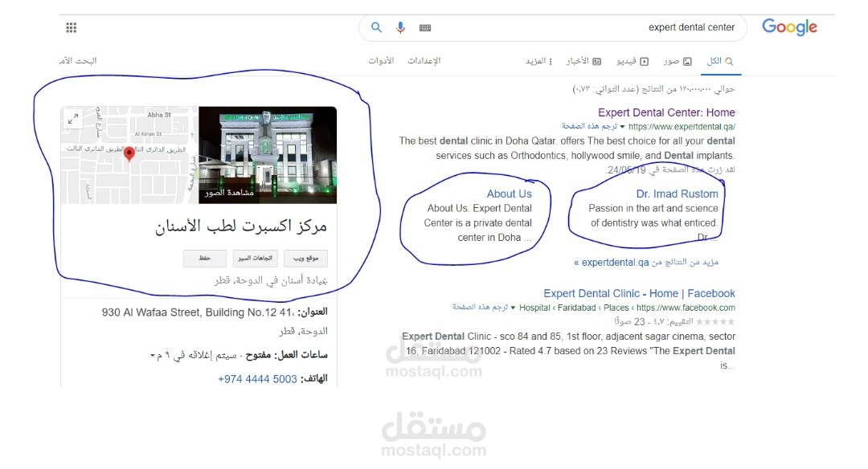Click the موقع ويب website button
This screenshot has width=868, height=469.
pyautogui.click(x=307, y=258)
